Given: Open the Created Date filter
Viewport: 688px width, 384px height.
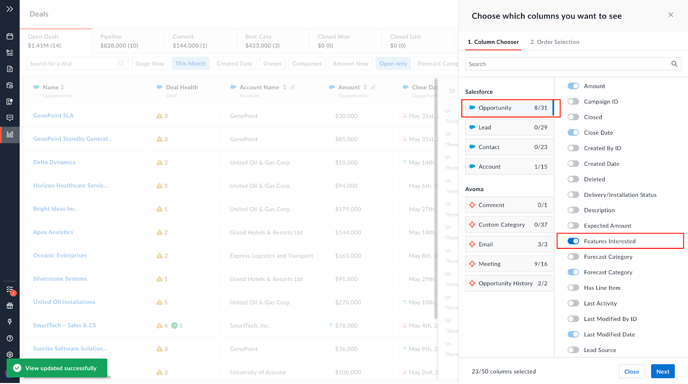Looking at the screenshot, I should [234, 64].
